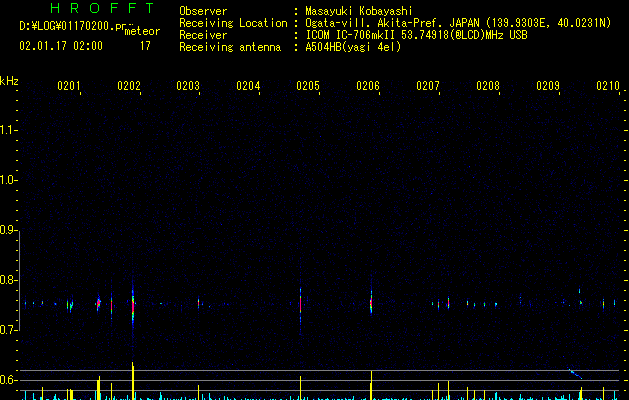
Task: Select antenna value A504HB(yagi 4el)
Action: (x=353, y=47)
